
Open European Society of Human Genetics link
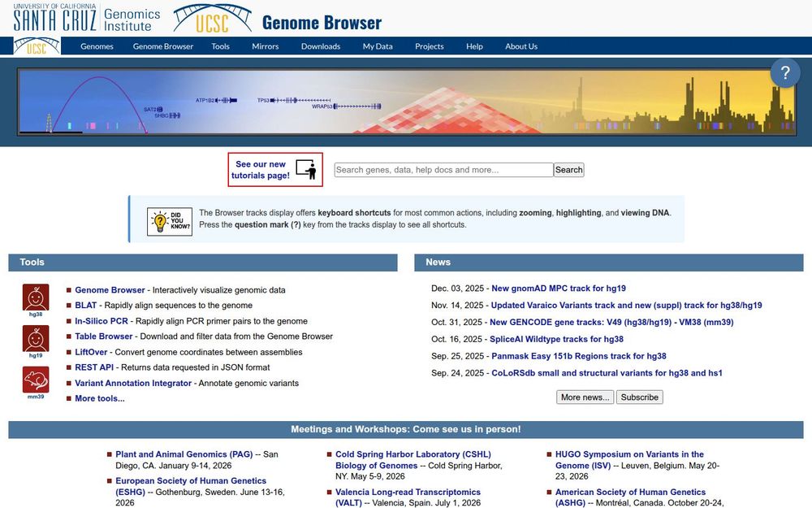[x=191, y=486]
